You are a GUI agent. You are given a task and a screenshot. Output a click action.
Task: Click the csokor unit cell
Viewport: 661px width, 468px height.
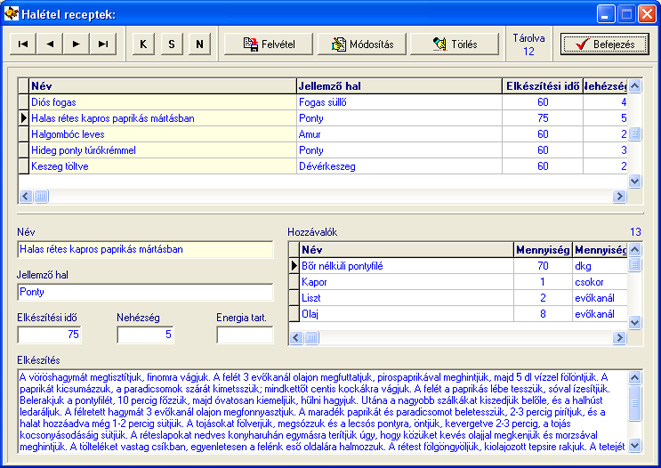[600, 282]
